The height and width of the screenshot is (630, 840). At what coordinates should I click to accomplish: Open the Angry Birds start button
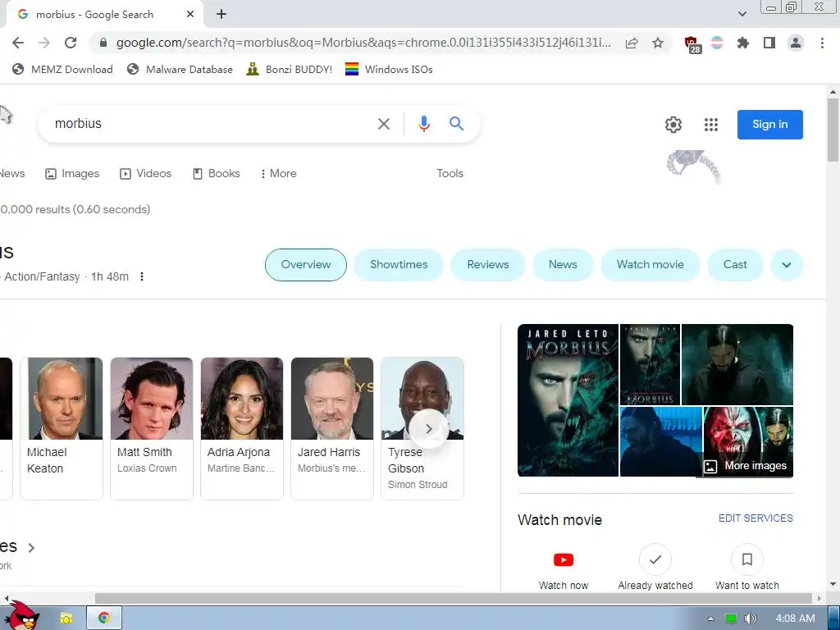[x=21, y=615]
